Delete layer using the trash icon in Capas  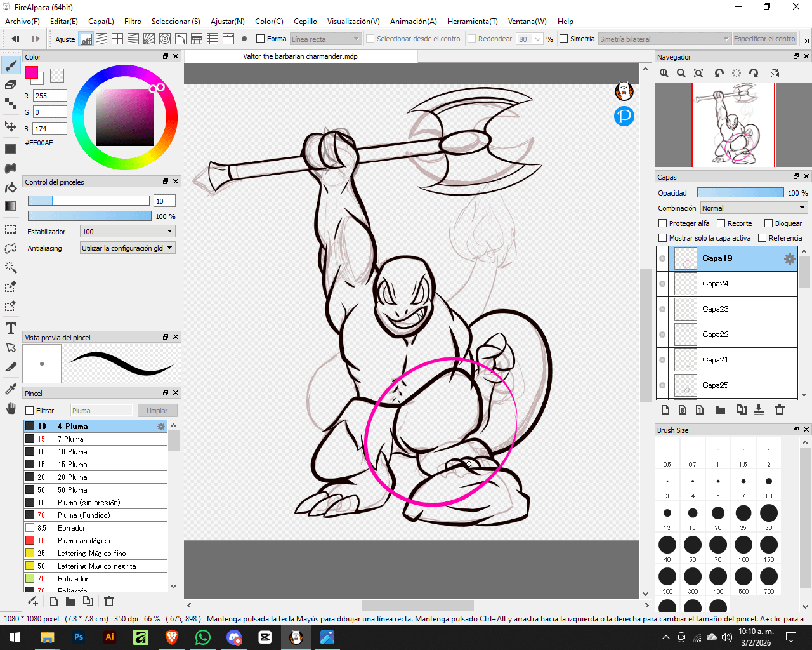[x=780, y=410]
